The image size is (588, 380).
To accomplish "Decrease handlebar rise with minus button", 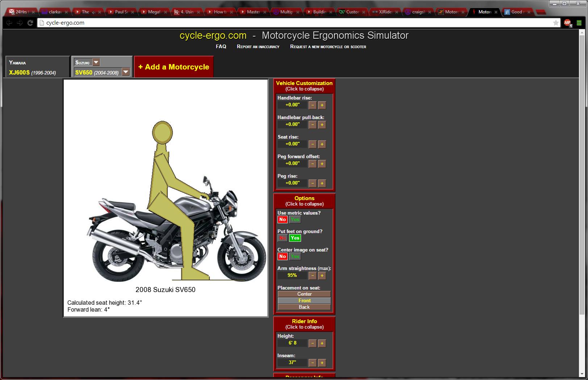I will pyautogui.click(x=313, y=105).
